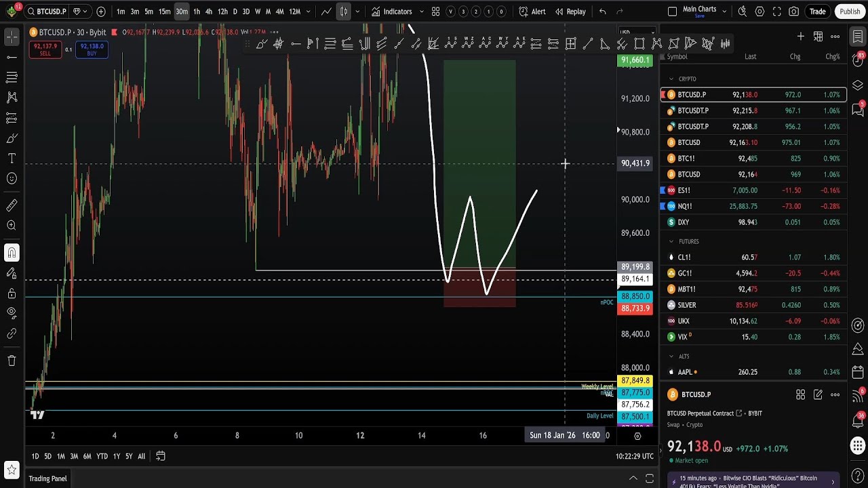Click the Trade button
Image resolution: width=868 pixels, height=488 pixels.
[818, 12]
